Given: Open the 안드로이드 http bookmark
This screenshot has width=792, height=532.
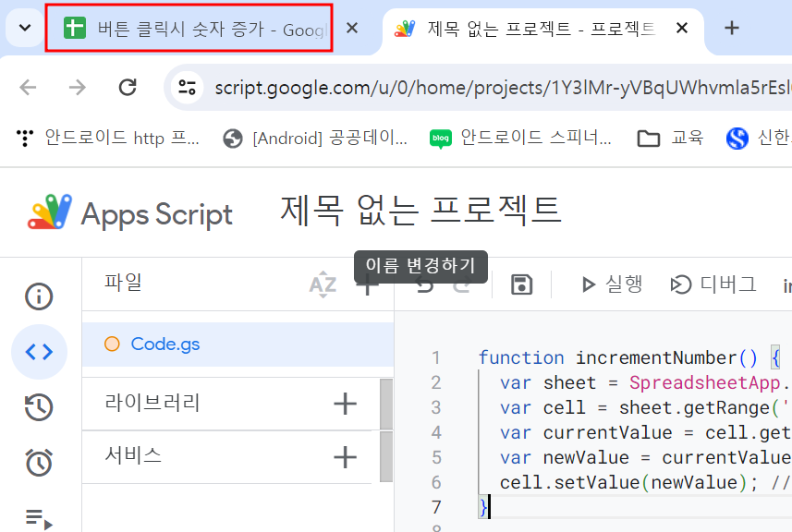Looking at the screenshot, I should [108, 138].
